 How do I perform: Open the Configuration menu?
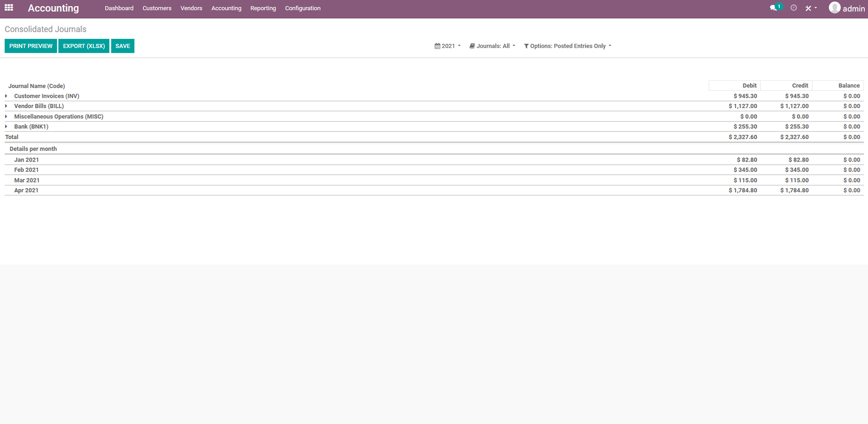point(302,8)
